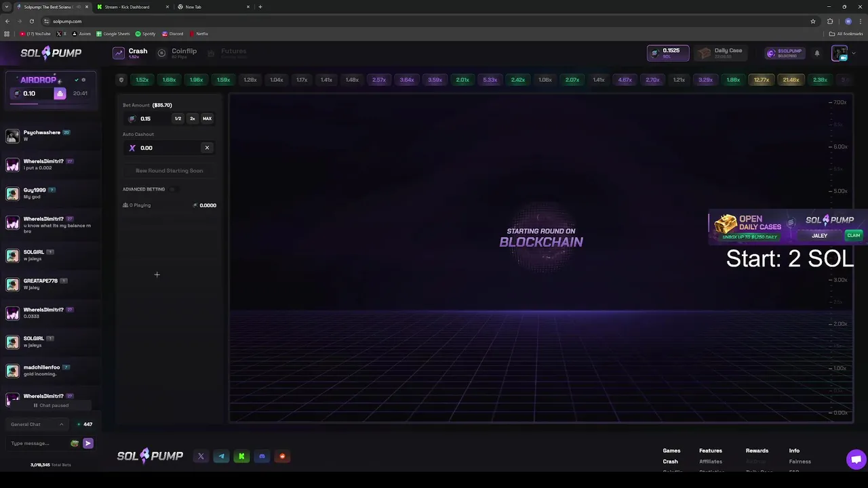Open the Kick link in footer
The image size is (868, 488).
(241, 456)
